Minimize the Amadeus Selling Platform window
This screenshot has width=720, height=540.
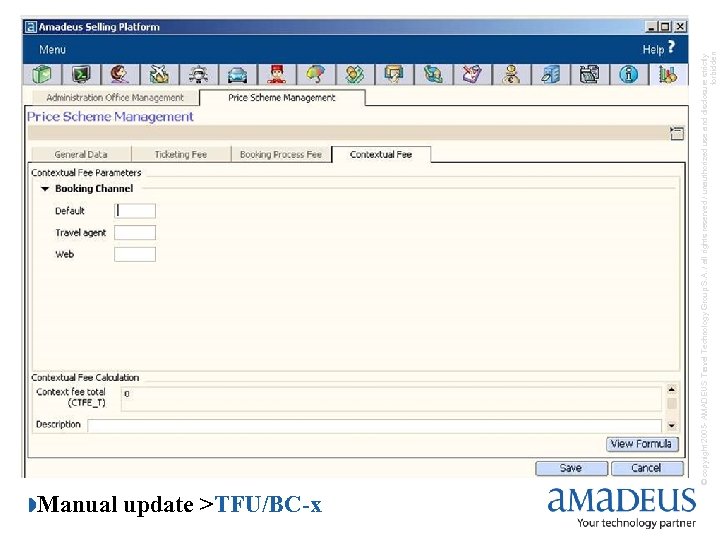(x=651, y=27)
